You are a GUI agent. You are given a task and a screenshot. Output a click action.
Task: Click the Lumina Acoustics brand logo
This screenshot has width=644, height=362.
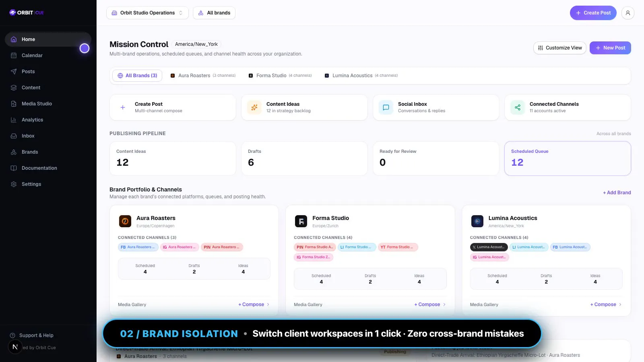(477, 221)
